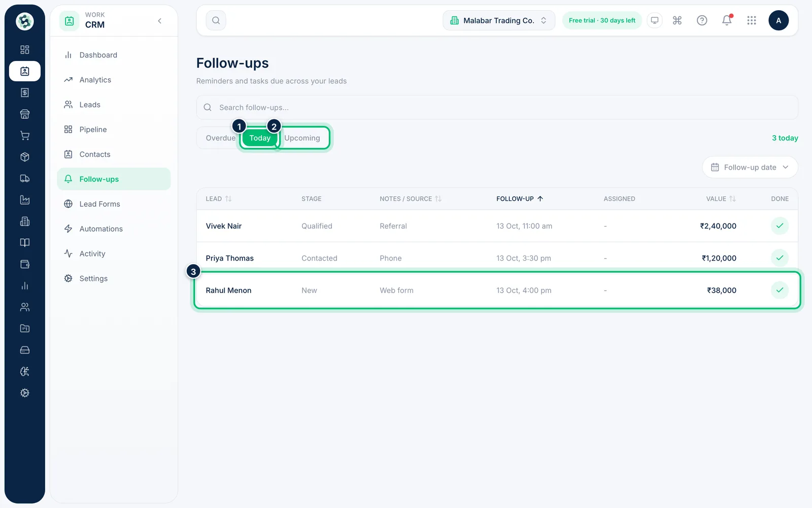Open the Vivek Nair lead name
Screen dimensions: 812x508
pyautogui.click(x=223, y=226)
